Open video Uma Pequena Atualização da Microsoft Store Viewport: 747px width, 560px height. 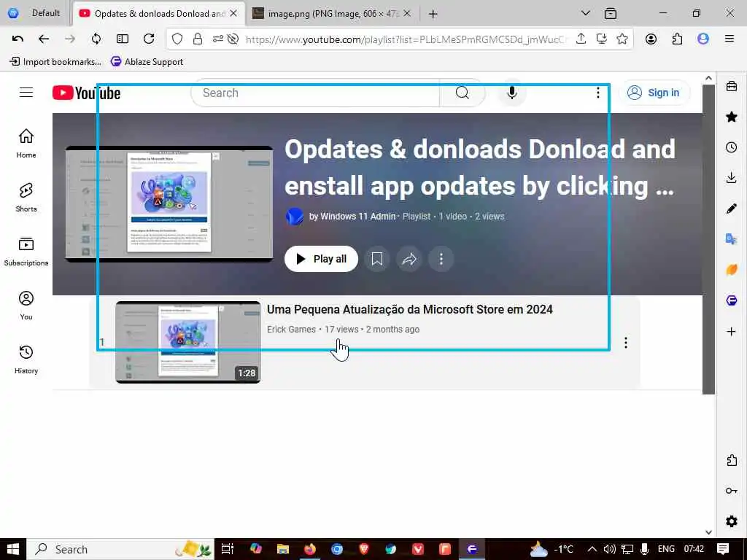point(410,309)
